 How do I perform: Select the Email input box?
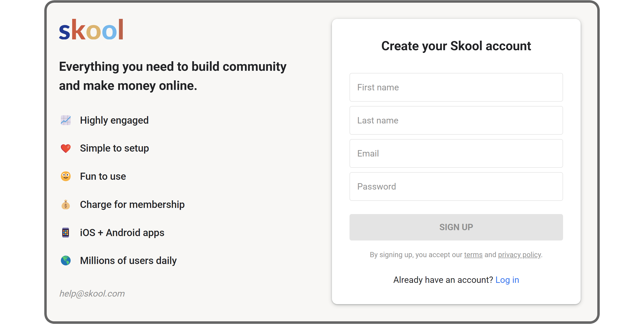coord(456,154)
